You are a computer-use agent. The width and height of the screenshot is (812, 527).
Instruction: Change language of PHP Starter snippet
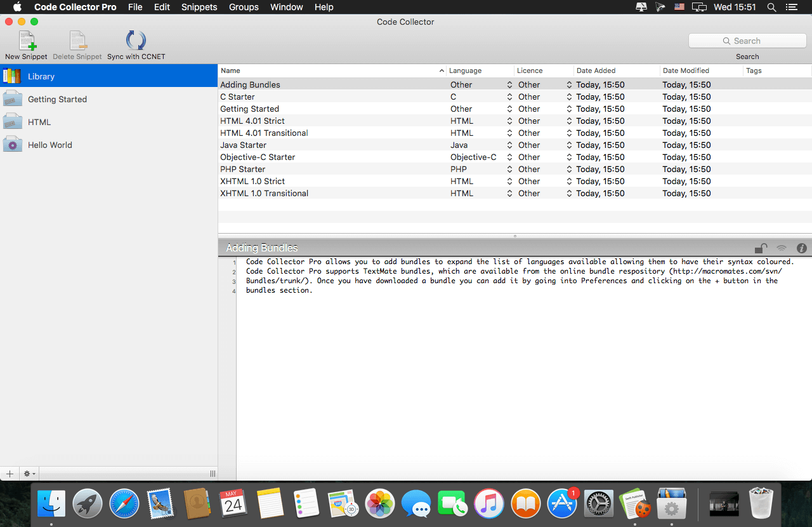click(x=480, y=169)
